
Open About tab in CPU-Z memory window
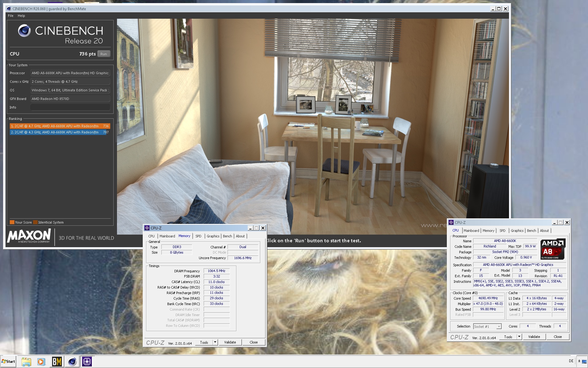(x=240, y=236)
